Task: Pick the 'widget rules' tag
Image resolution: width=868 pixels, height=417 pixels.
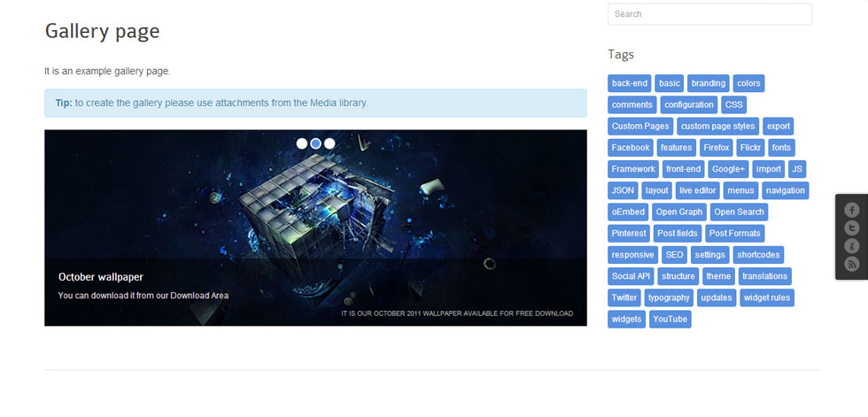Action: 767,297
